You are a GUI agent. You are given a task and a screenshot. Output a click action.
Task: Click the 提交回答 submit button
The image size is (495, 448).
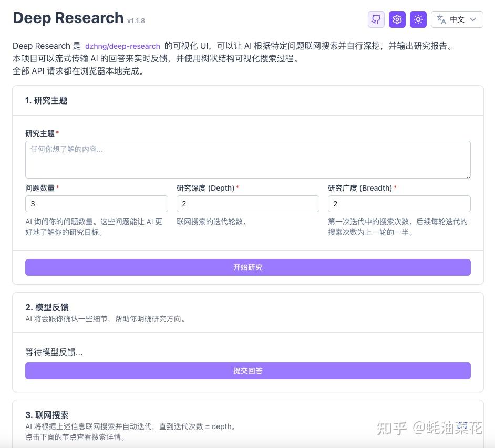pos(247,371)
